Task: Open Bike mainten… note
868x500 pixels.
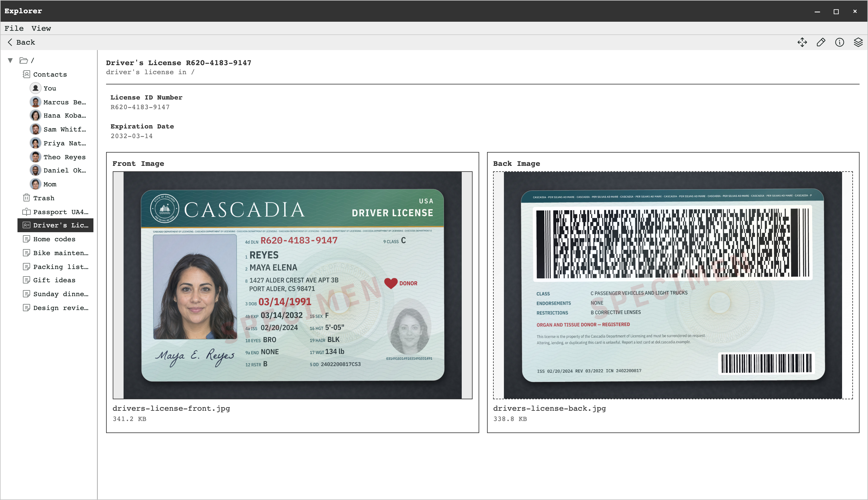Action: 55,253
